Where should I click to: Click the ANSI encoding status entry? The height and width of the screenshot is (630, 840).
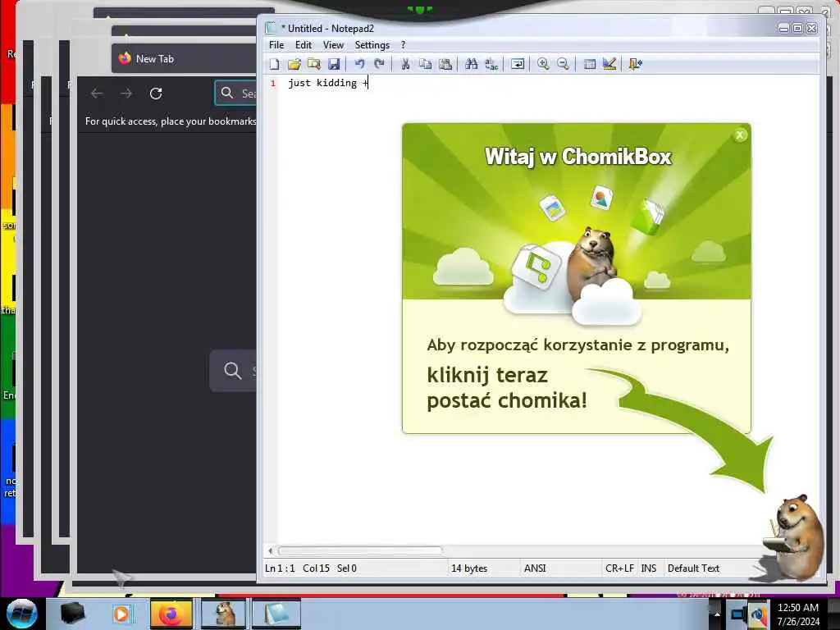tap(535, 568)
